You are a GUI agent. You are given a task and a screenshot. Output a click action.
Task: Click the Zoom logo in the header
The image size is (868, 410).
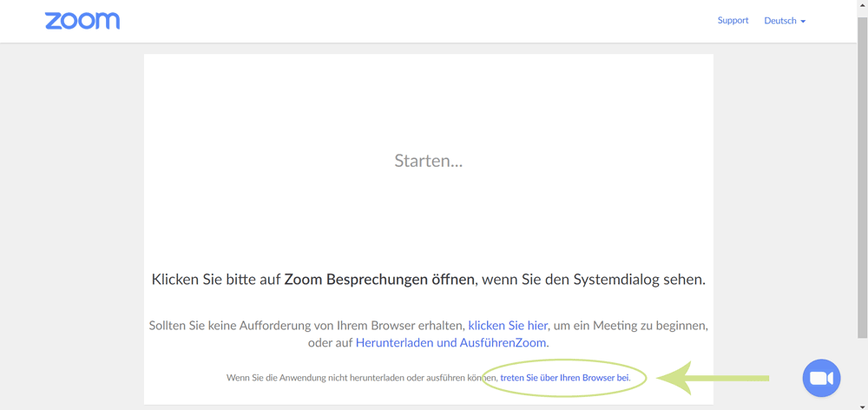[x=82, y=21]
